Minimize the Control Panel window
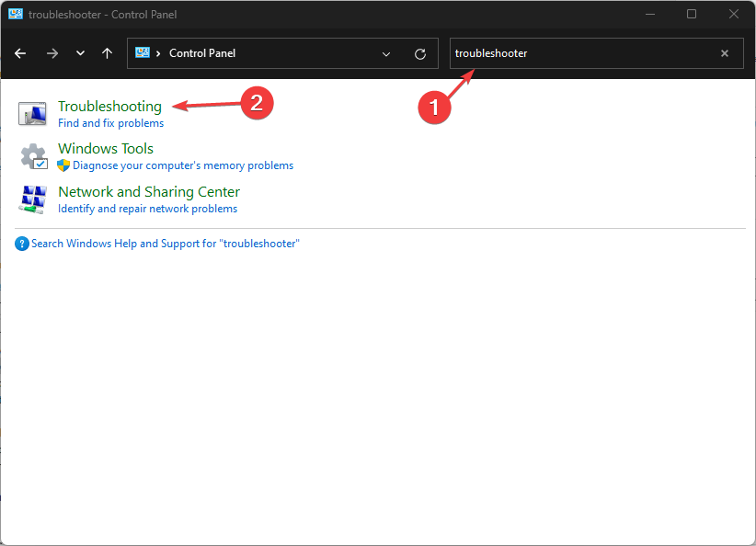The width and height of the screenshot is (756, 546). point(650,14)
